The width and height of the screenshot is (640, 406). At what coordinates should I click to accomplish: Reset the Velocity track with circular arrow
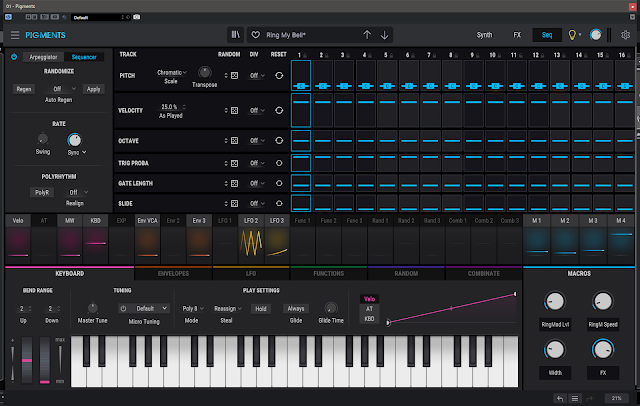point(279,111)
